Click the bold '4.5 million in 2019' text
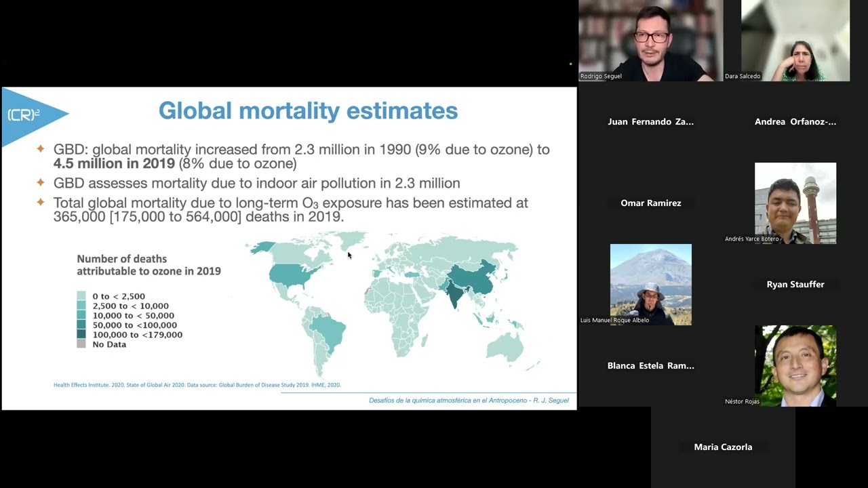 [114, 163]
